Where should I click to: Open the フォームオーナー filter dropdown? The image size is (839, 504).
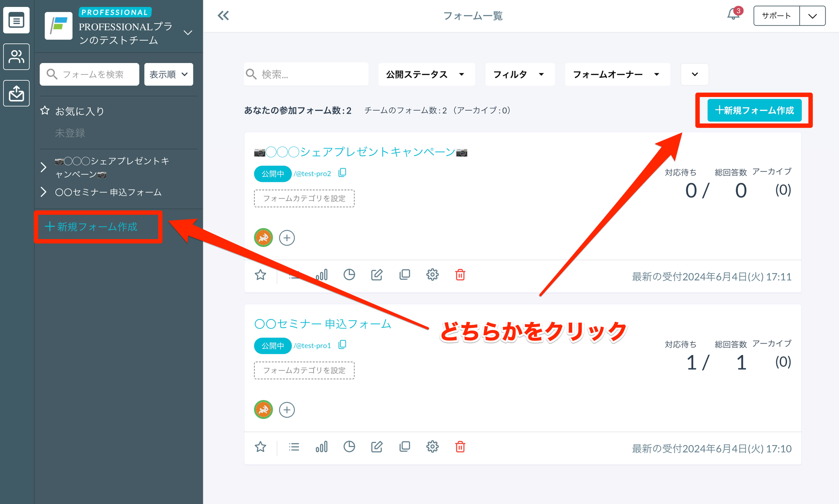(x=617, y=75)
